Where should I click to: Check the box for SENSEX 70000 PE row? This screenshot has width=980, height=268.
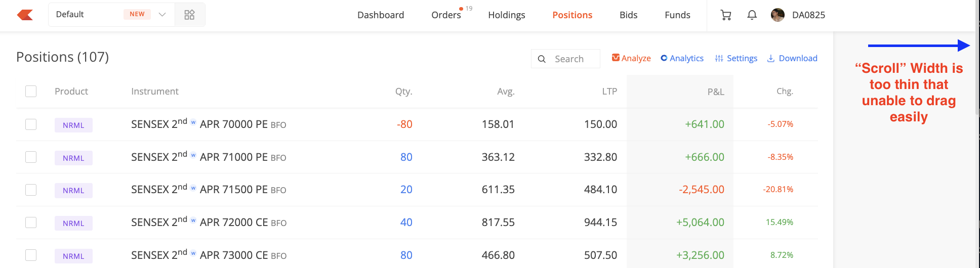pyautogui.click(x=31, y=124)
